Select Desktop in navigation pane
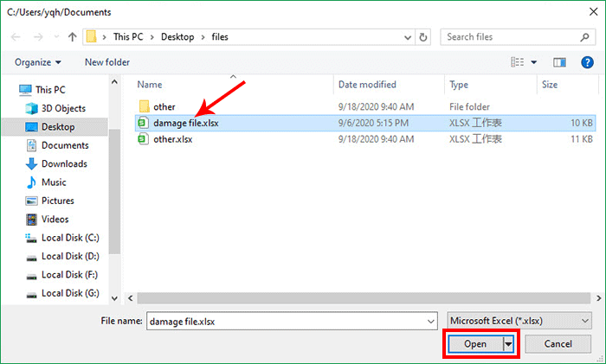The width and height of the screenshot is (606, 364). pyautogui.click(x=55, y=127)
